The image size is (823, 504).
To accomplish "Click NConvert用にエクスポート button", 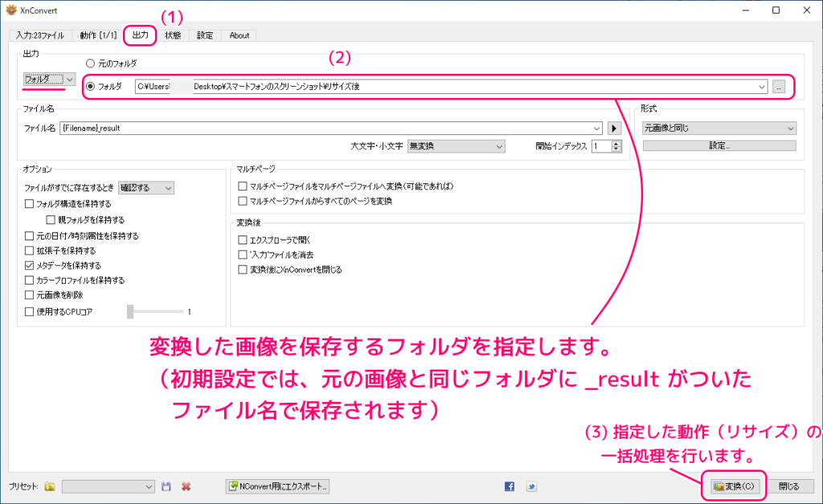I will [277, 486].
